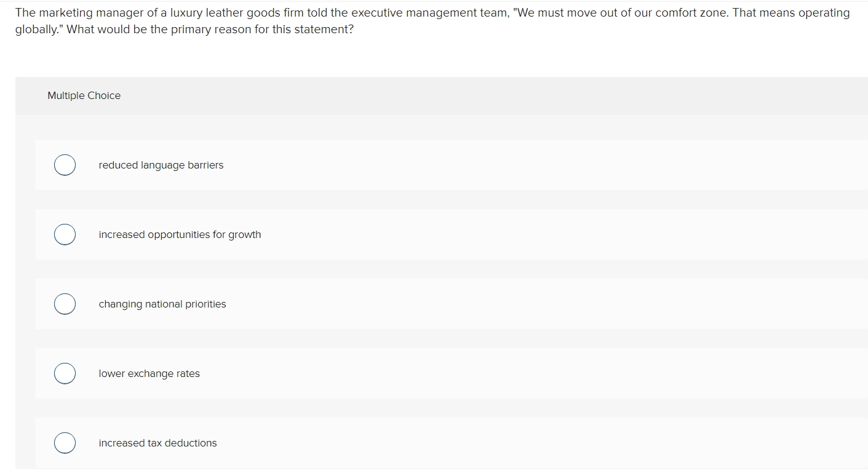Pick the "lower exchange rates" radio button
This screenshot has height=476, width=868.
[x=65, y=373]
